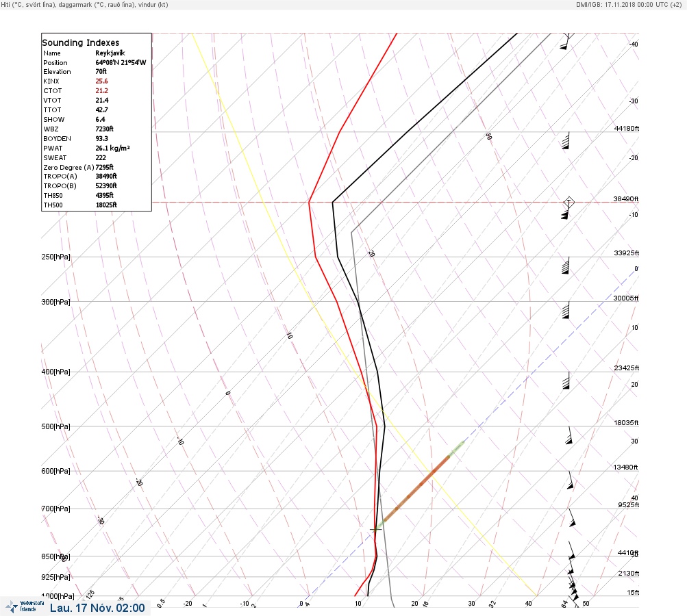Select the 23425ft altitude label

[x=627, y=368]
